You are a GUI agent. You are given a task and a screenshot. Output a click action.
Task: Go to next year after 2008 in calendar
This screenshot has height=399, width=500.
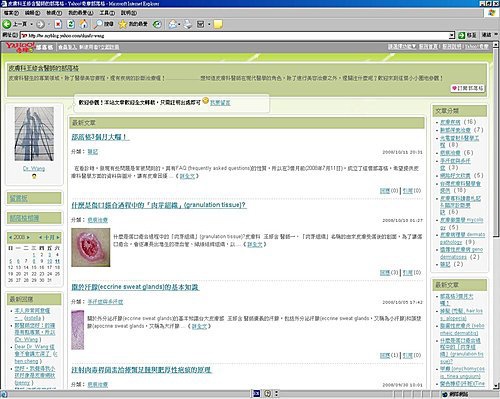[x=28, y=237]
